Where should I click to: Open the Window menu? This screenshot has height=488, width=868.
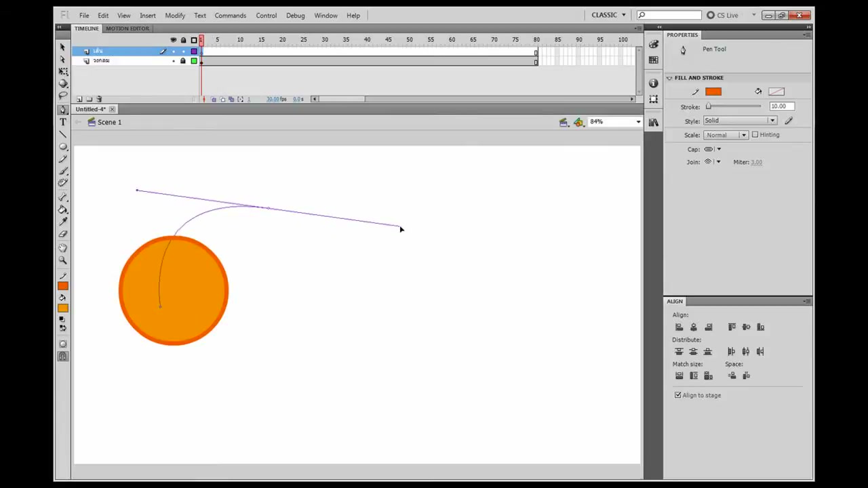tap(325, 16)
